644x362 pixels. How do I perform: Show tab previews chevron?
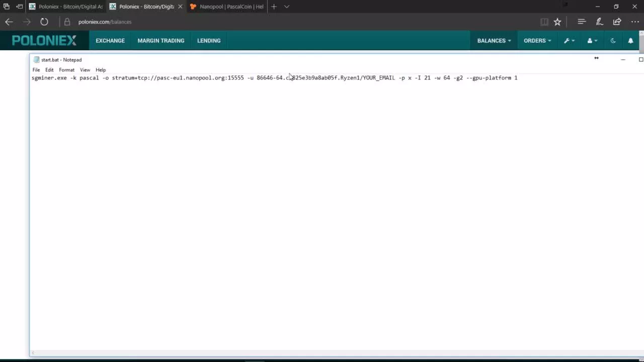tap(287, 7)
